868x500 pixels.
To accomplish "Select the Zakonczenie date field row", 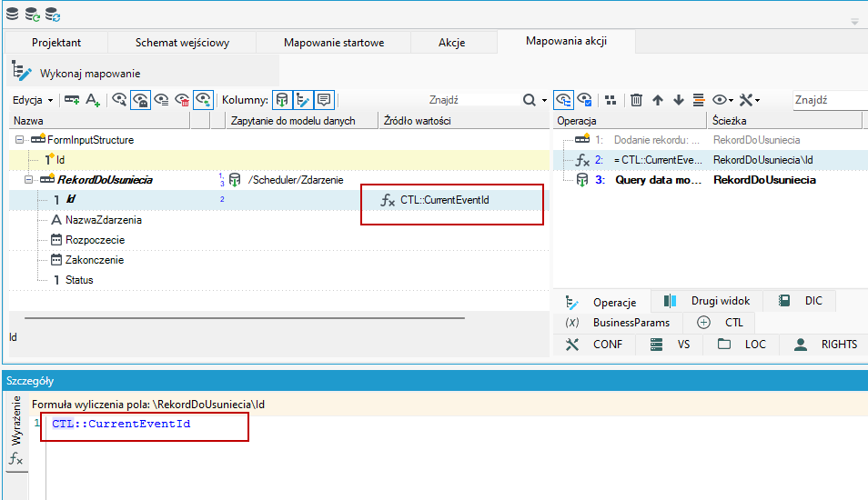I will click(279, 259).
